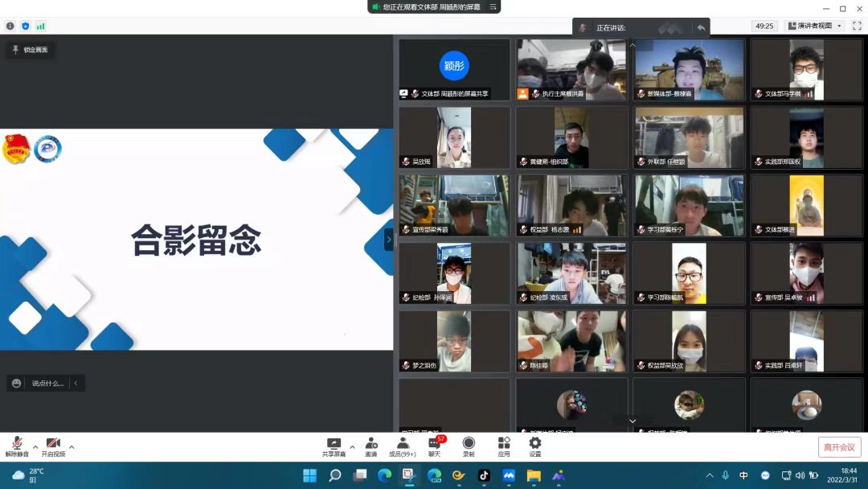Toggle Lock Screen (锁定画面) pin
Image resolution: width=868 pixels, height=489 pixels.
click(30, 50)
